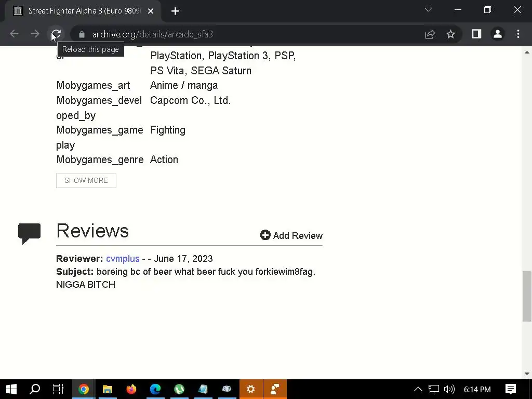This screenshot has height=399, width=532.
Task: View site information padlock icon
Action: [x=82, y=34]
